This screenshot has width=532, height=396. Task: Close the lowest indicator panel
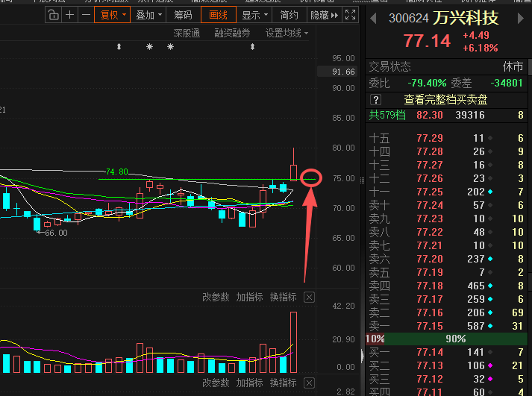pos(309,383)
